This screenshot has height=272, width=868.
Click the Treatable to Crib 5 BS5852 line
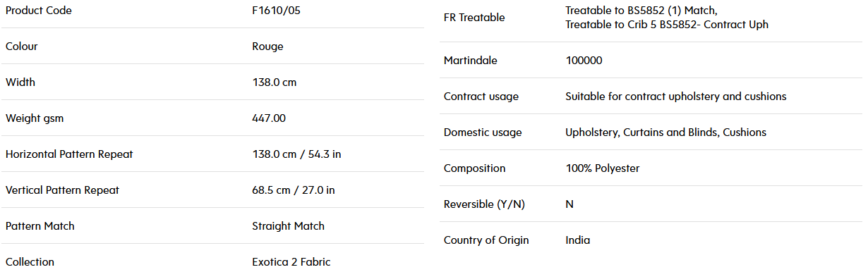coord(667,25)
